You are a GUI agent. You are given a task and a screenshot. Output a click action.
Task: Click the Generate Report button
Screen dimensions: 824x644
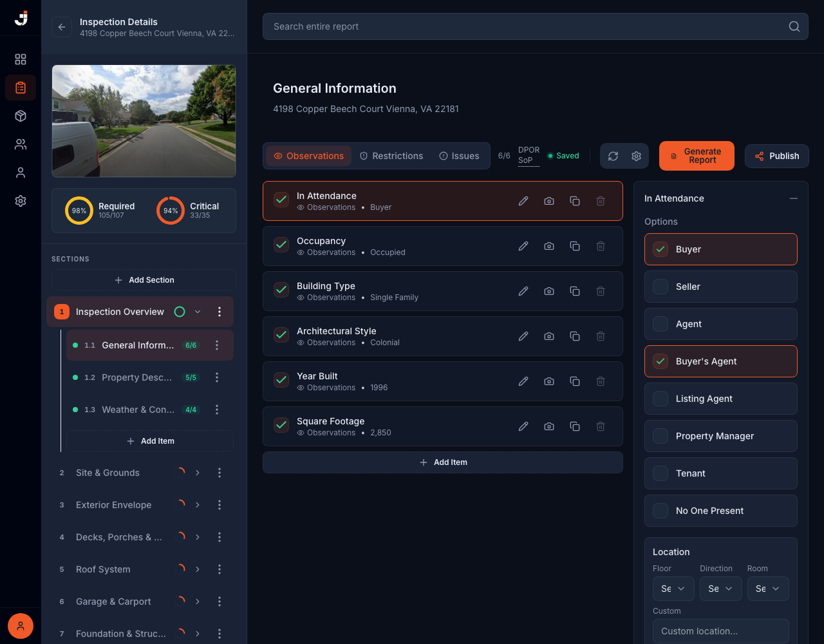coord(697,156)
